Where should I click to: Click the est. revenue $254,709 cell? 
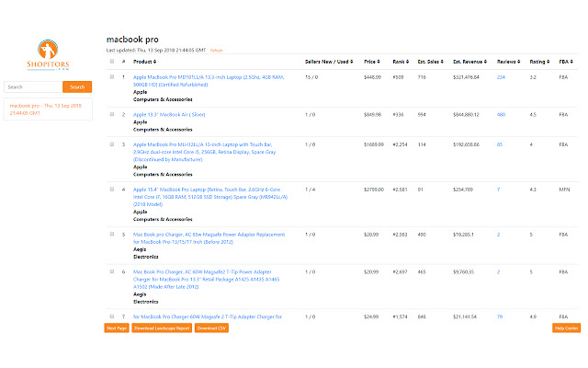click(x=463, y=190)
